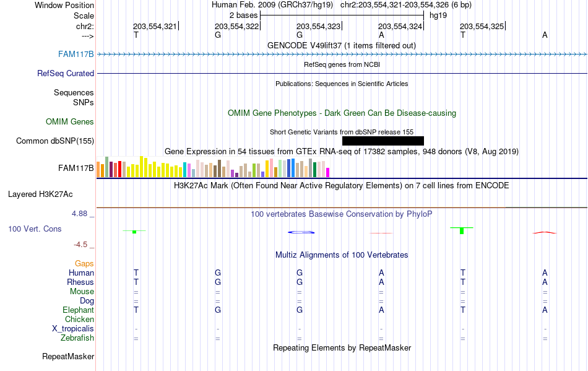Click the RefSeq Curated gene line
Viewport: 588px width, 371px height.
342,73
